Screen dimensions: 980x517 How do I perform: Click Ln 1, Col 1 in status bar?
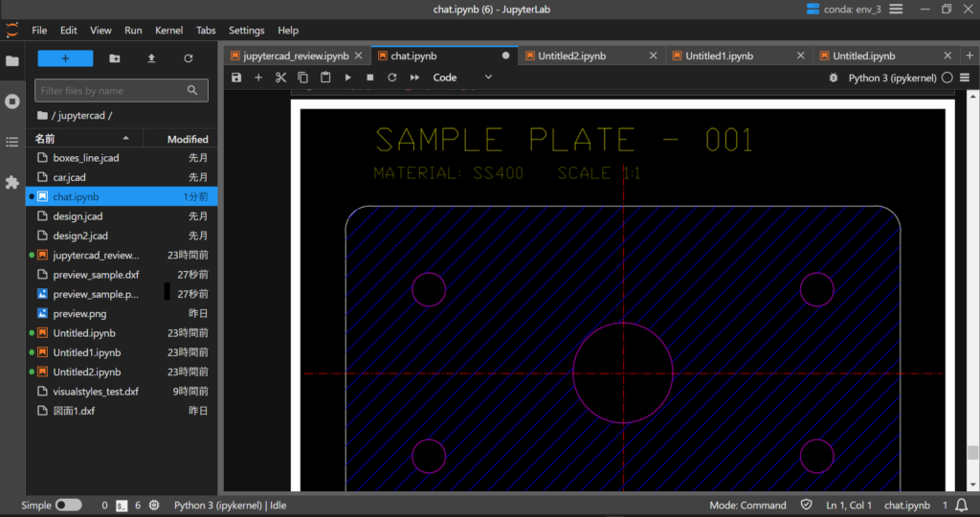pyautogui.click(x=849, y=506)
